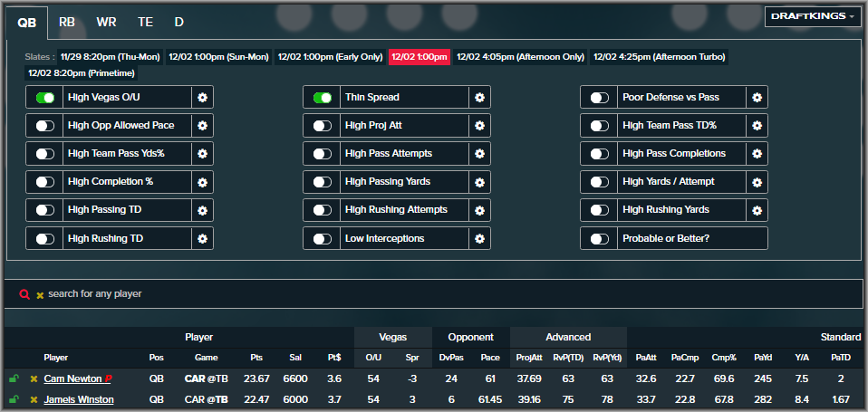Enable the High Rushing Yards toggle

[600, 210]
